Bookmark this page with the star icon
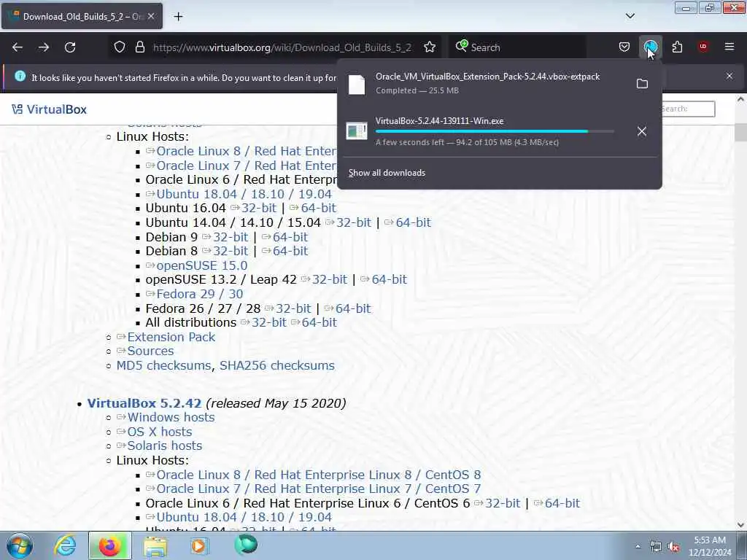Viewport: 747px width, 560px height. (x=429, y=47)
